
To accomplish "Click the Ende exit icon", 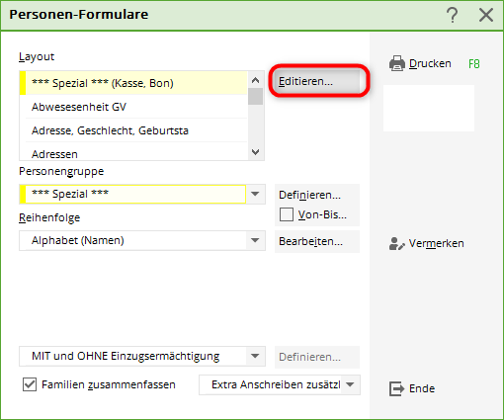I will (397, 388).
